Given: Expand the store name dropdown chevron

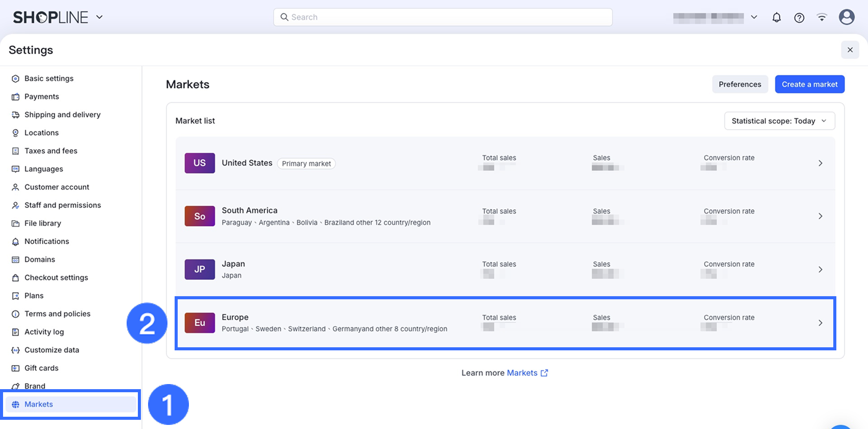Looking at the screenshot, I should (754, 17).
